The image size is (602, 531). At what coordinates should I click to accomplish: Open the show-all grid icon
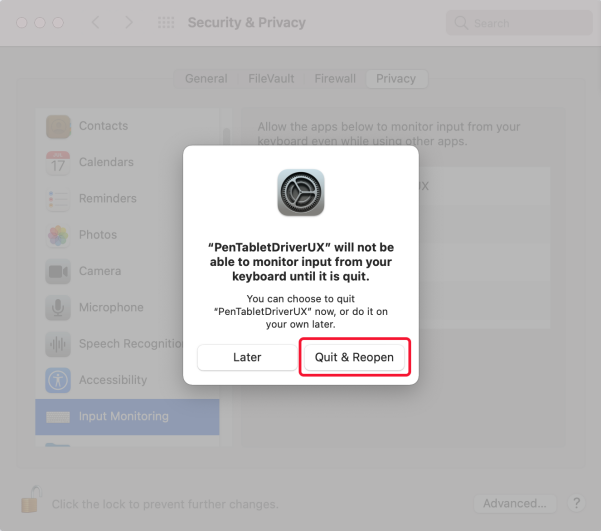coord(166,23)
